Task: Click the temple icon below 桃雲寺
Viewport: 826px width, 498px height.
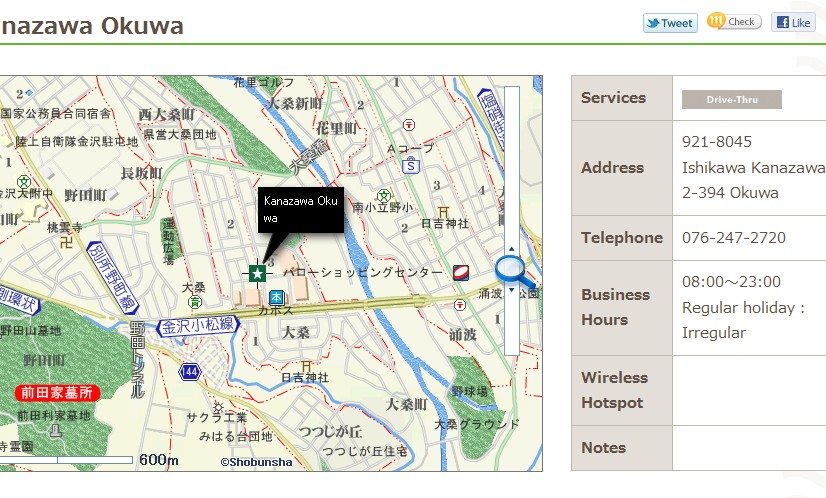Action: (66, 242)
